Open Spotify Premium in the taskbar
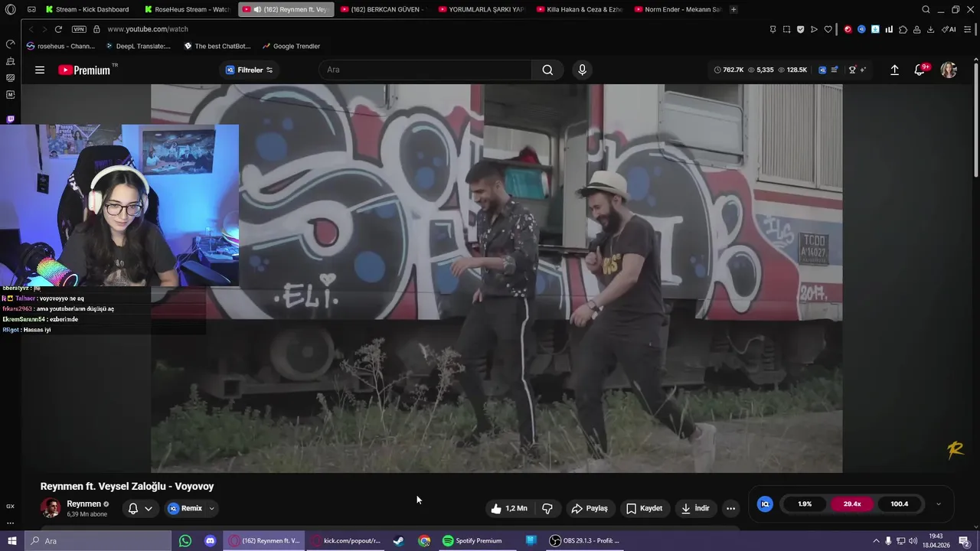The height and width of the screenshot is (551, 980). (x=472, y=541)
